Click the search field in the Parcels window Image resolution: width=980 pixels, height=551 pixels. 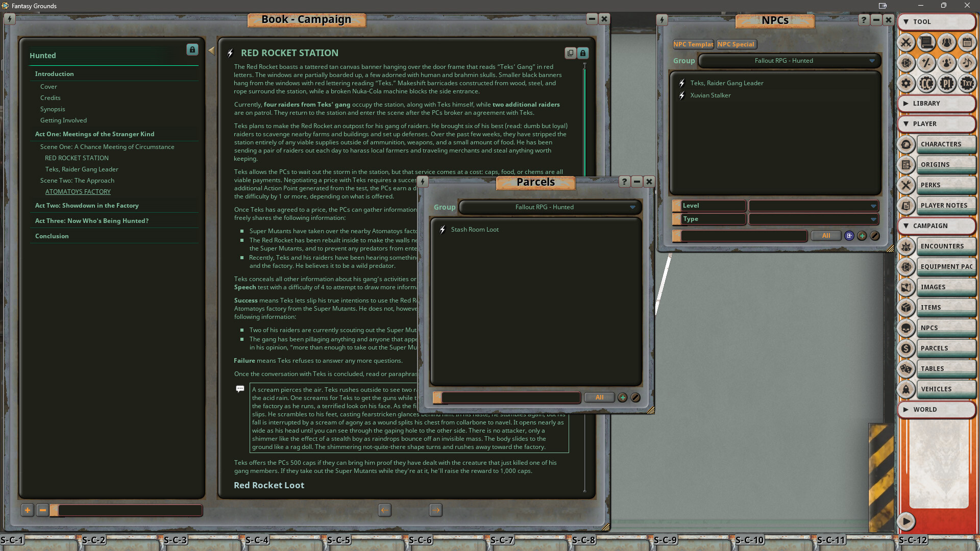(x=505, y=397)
